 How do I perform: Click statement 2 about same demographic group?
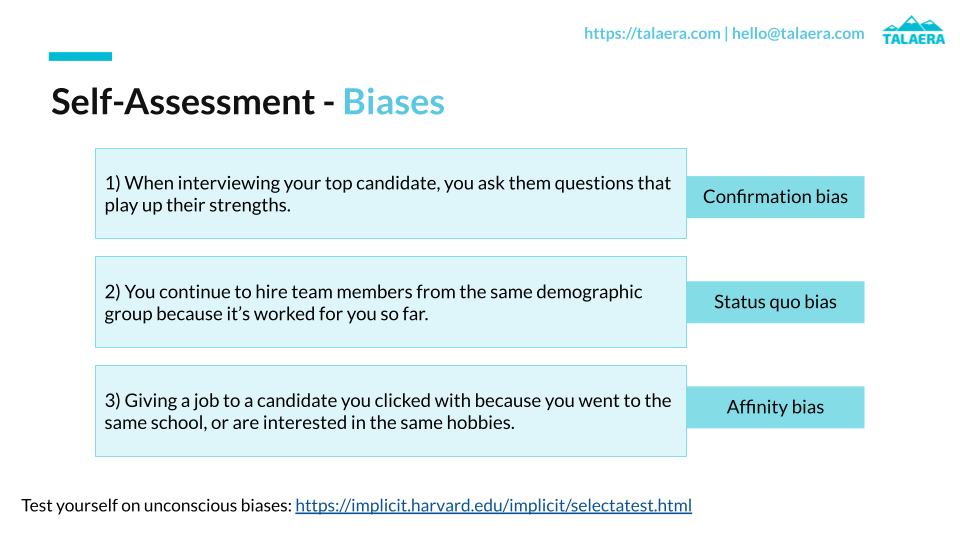pyautogui.click(x=391, y=302)
